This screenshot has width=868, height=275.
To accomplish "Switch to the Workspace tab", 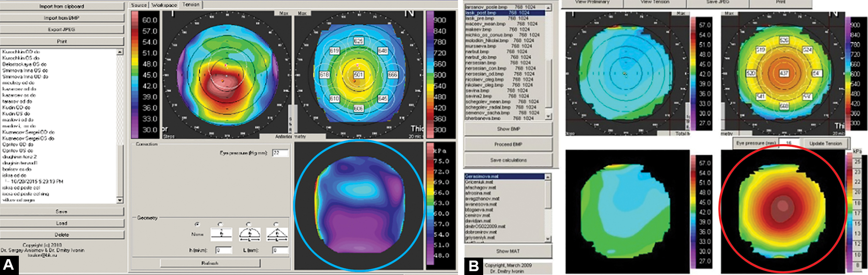I will [164, 5].
